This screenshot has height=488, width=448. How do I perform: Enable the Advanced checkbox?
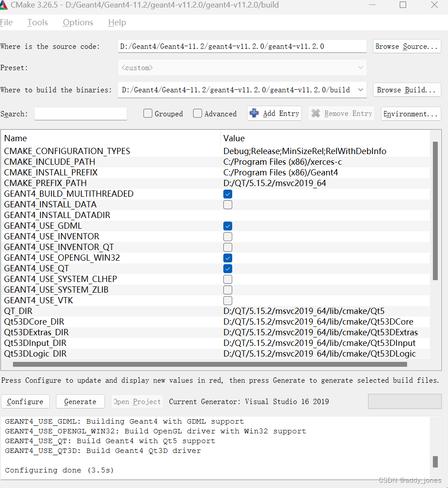click(198, 113)
